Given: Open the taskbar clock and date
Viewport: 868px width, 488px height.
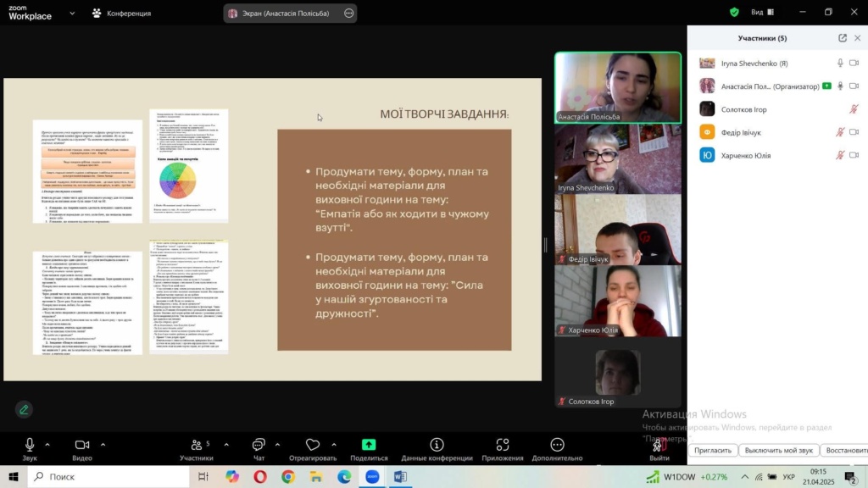Looking at the screenshot, I should pos(818,477).
